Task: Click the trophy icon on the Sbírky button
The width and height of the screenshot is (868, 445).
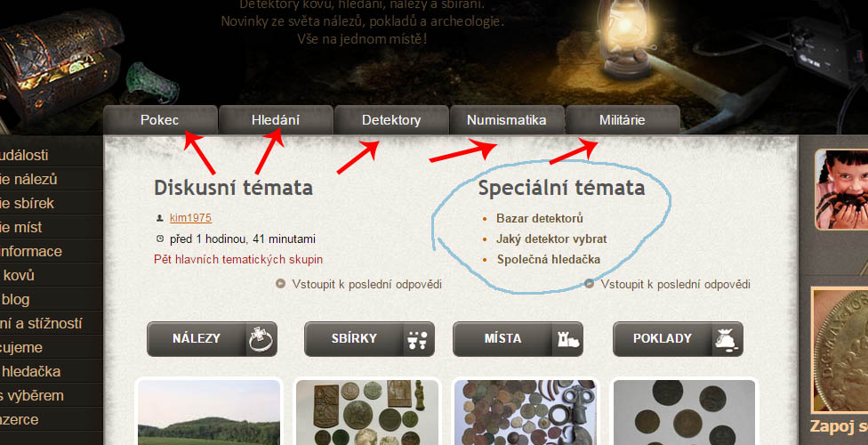Action: 419,339
